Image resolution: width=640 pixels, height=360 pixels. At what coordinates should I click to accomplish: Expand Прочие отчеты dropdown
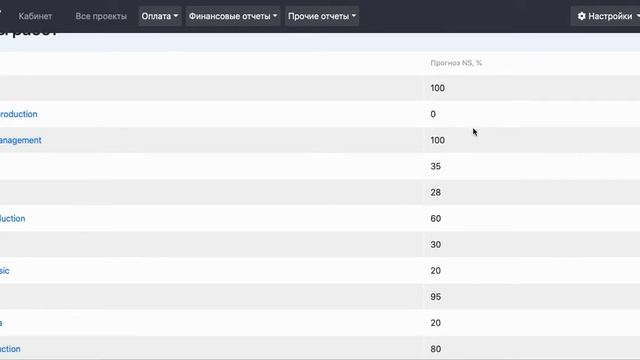coord(322,16)
